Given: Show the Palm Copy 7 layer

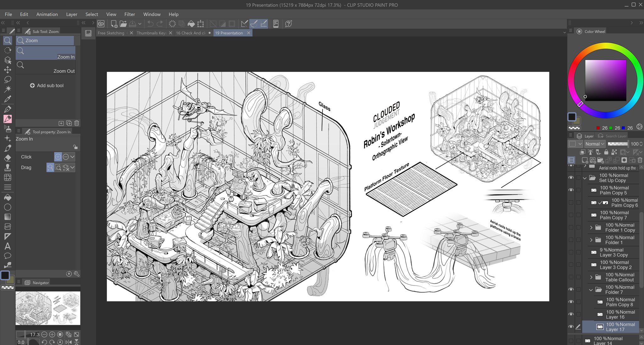Looking at the screenshot, I should [x=571, y=215].
